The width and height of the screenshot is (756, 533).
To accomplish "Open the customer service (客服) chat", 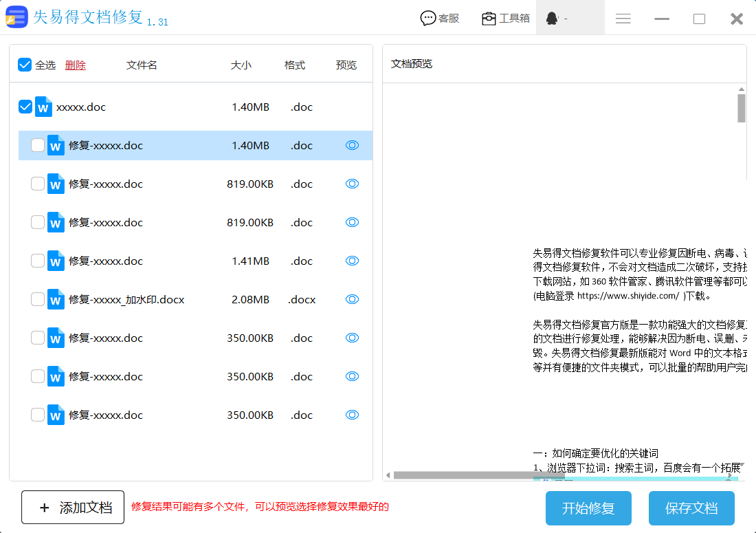I will coord(440,19).
